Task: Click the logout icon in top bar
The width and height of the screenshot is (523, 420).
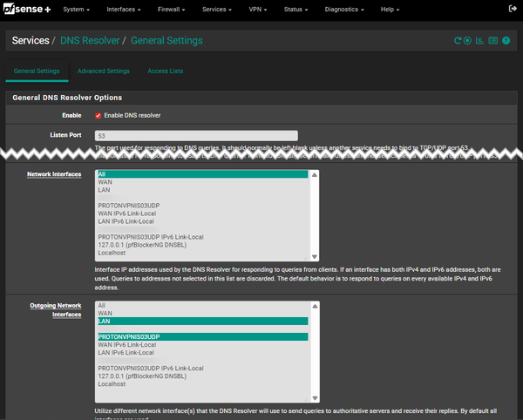Action: (513, 9)
